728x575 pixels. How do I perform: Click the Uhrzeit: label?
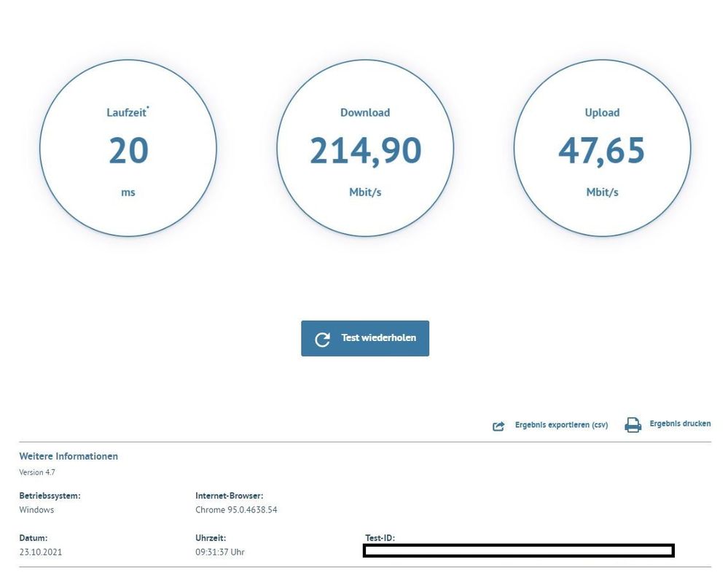tap(211, 538)
